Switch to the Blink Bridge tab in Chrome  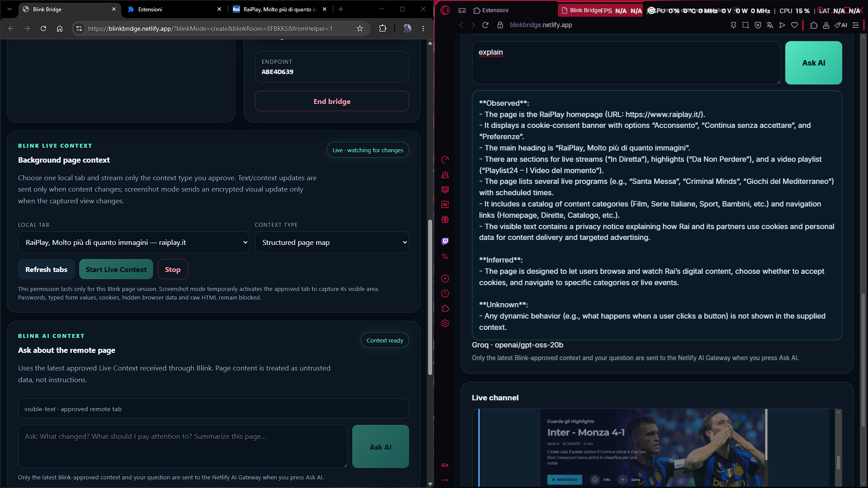(x=70, y=9)
